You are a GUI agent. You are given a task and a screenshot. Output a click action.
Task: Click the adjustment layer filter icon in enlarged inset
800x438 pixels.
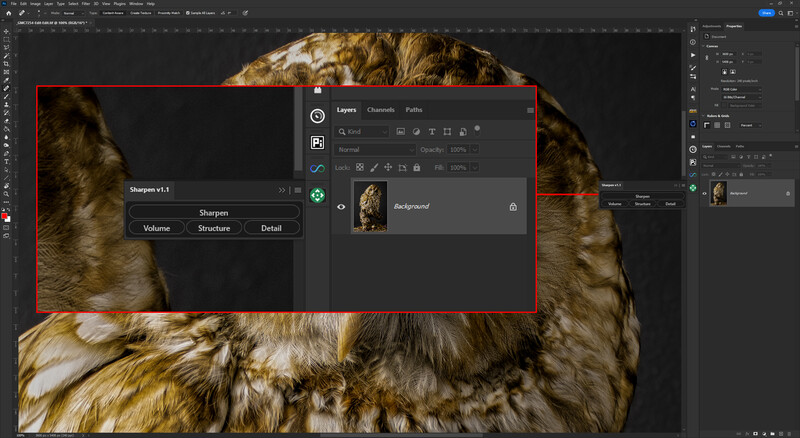pos(416,132)
